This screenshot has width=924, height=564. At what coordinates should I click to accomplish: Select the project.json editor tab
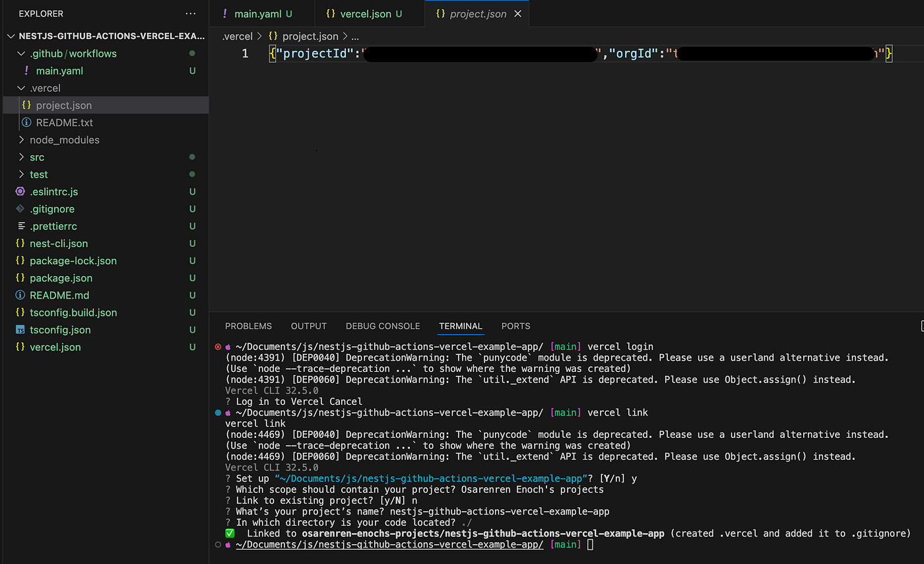point(478,13)
